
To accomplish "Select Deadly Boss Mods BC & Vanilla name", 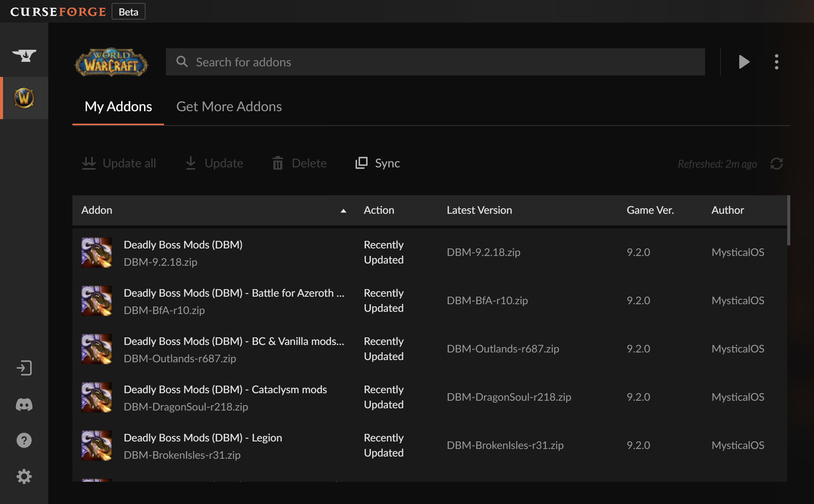I will [234, 341].
